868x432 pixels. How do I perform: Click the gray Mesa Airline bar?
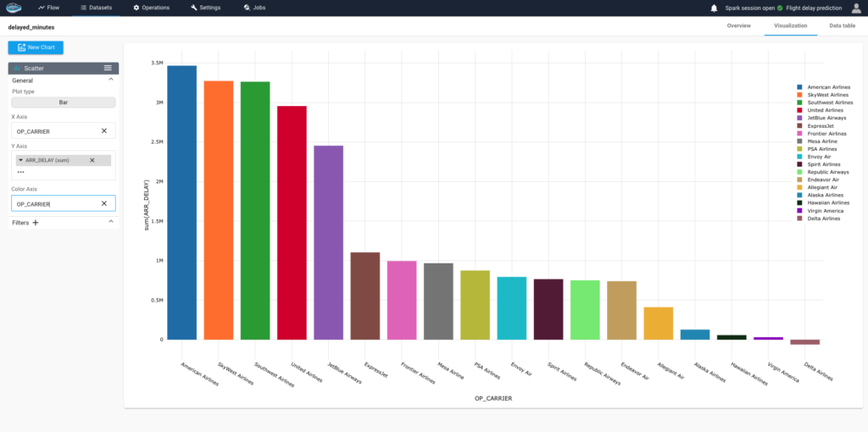[x=438, y=302]
